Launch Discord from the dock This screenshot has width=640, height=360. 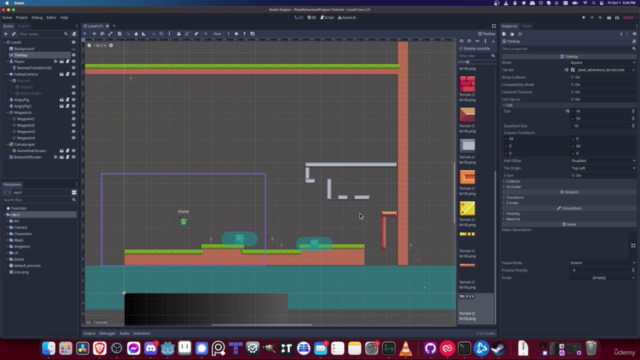coord(151,348)
